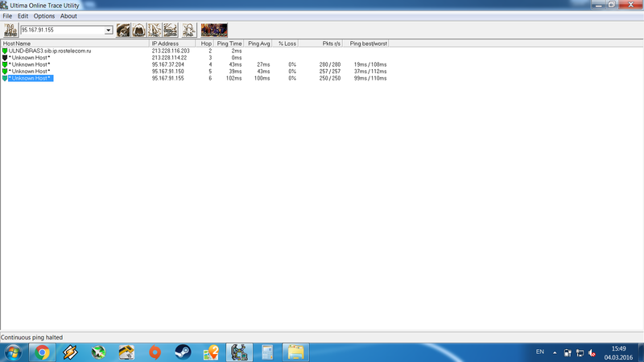The width and height of the screenshot is (644, 362).
Task: Open Origin from the taskbar
Action: tap(155, 352)
